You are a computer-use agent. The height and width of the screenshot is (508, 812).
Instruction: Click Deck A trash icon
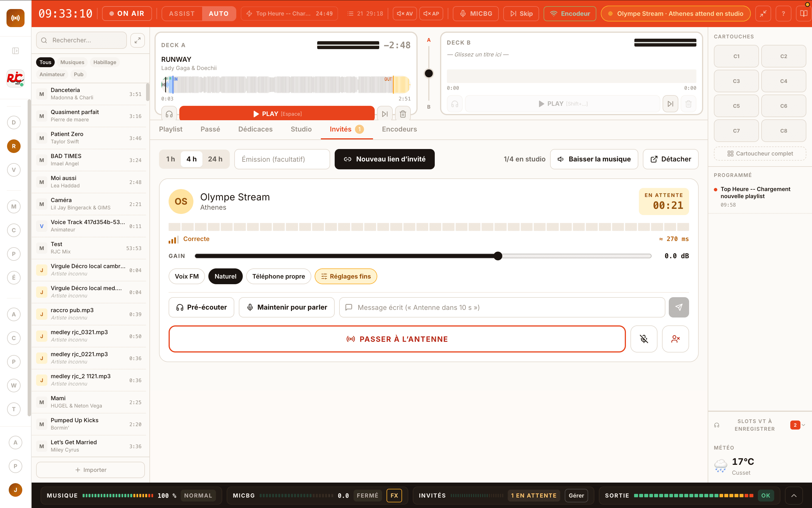click(403, 114)
